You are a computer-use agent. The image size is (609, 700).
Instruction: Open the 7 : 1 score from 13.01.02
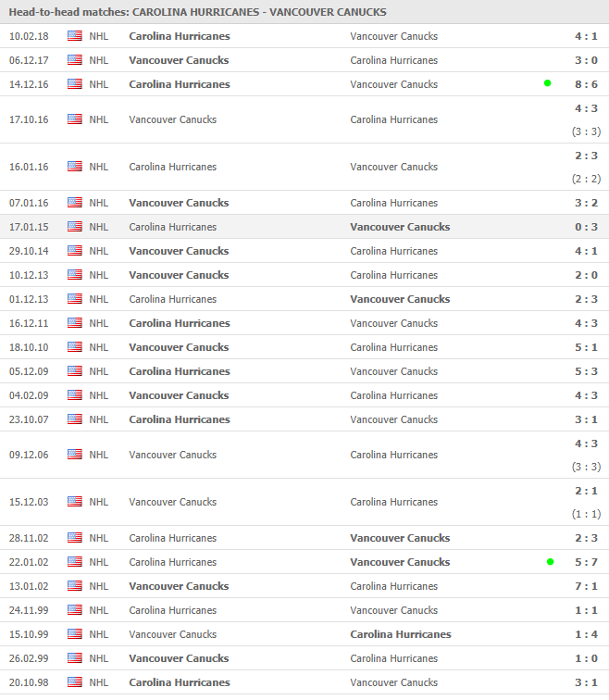click(x=586, y=587)
